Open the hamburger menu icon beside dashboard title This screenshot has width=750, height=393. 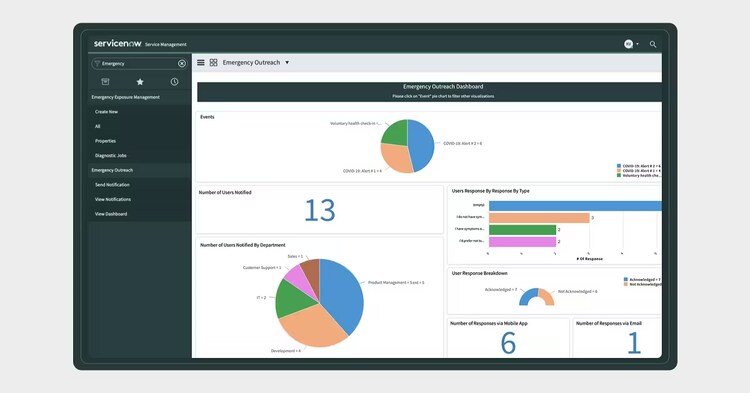[x=201, y=63]
